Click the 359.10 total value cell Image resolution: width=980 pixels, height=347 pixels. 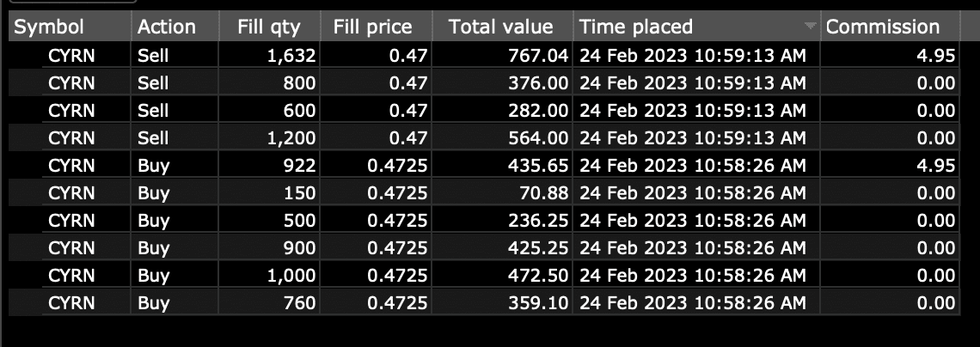point(540,303)
